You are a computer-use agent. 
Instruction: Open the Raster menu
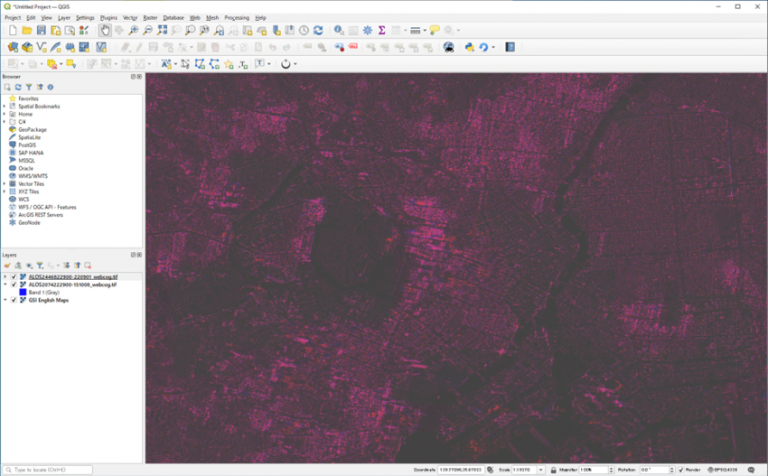click(150, 18)
